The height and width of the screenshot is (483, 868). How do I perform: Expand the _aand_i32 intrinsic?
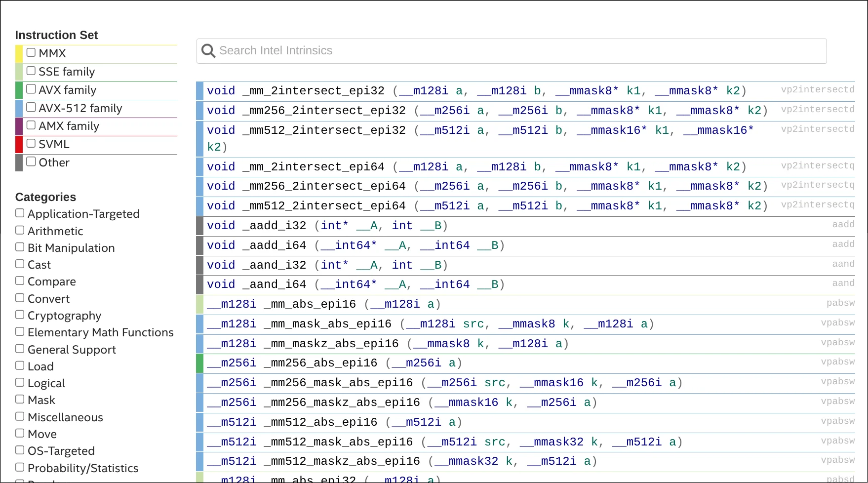(x=525, y=265)
